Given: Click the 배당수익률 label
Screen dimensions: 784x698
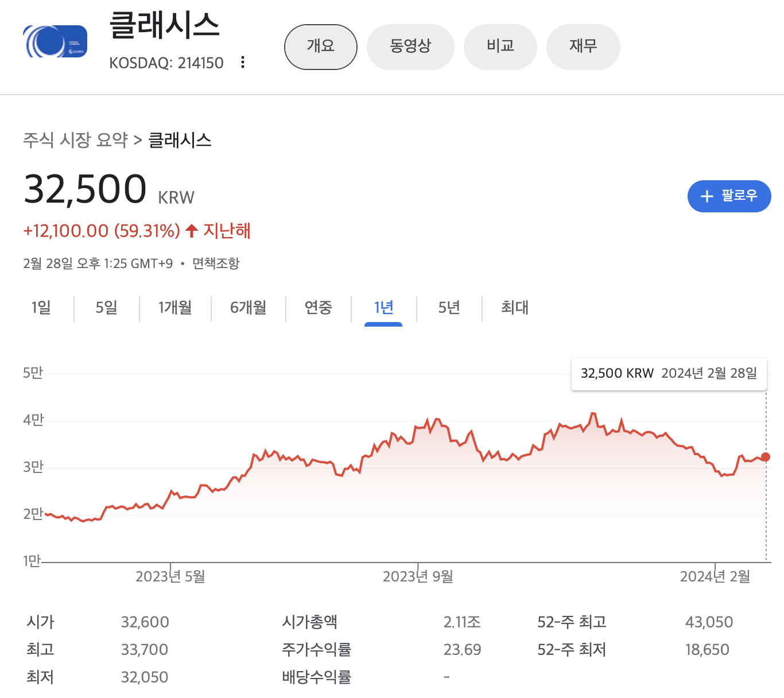Looking at the screenshot, I should click(316, 677).
